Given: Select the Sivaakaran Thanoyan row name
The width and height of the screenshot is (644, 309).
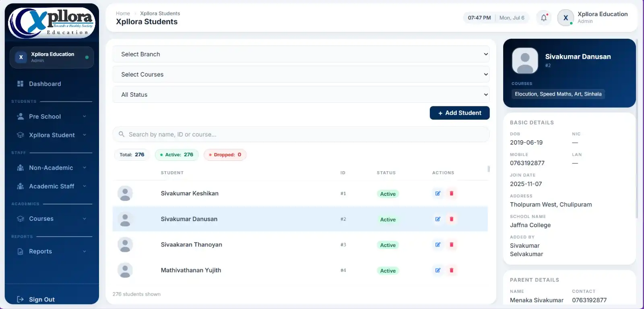Looking at the screenshot, I should pyautogui.click(x=192, y=245).
